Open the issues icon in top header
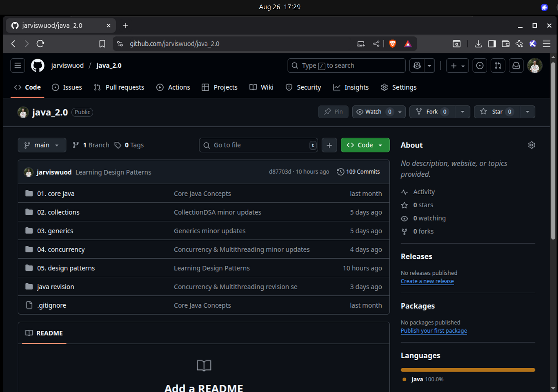The image size is (558, 392). point(480,66)
